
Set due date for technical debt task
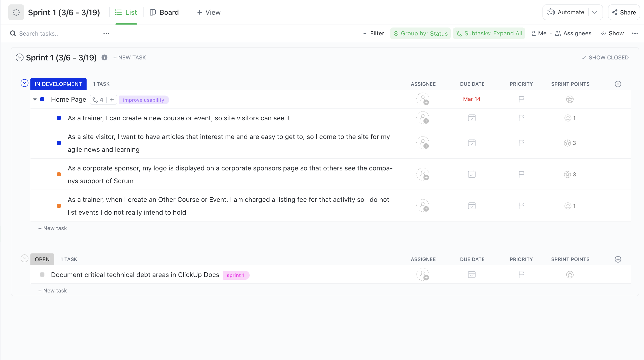472,275
